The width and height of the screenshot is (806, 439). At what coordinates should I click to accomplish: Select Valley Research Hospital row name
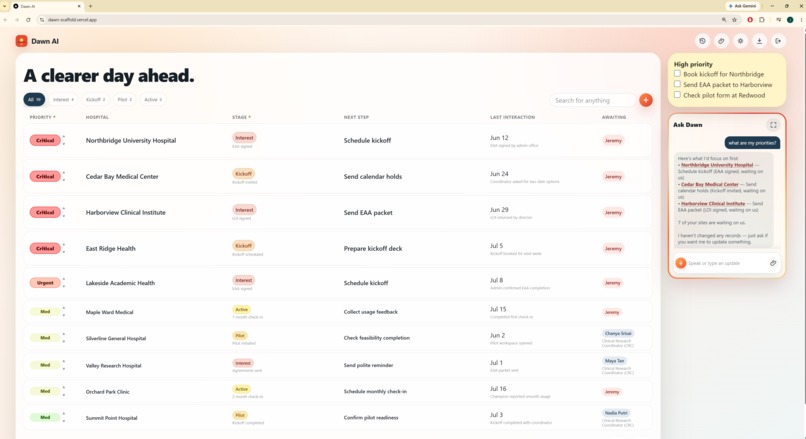pos(113,365)
